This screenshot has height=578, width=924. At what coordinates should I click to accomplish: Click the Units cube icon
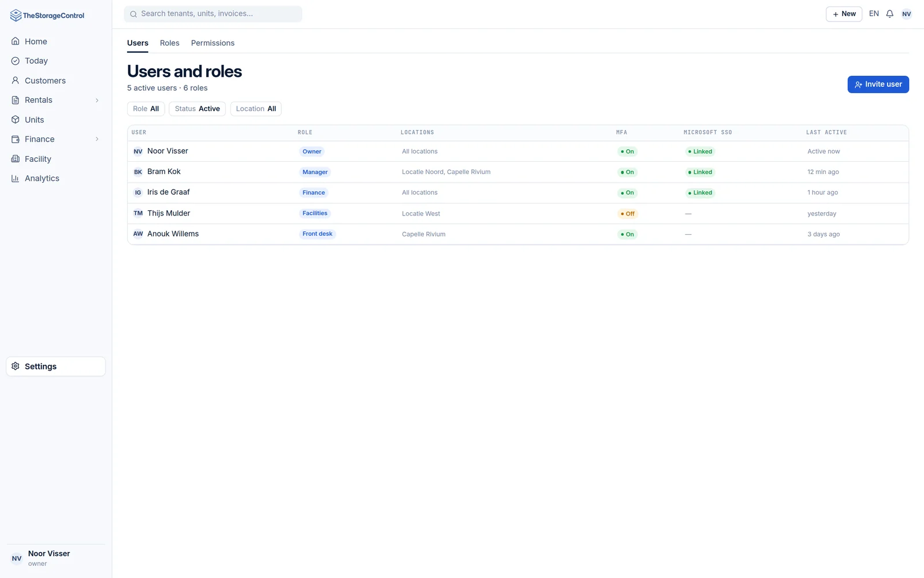click(x=16, y=120)
